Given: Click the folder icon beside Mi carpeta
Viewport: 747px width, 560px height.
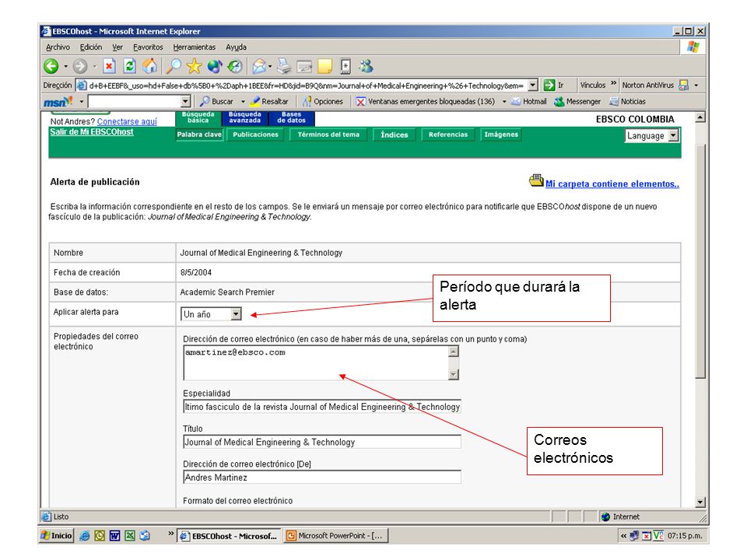Looking at the screenshot, I should [536, 180].
